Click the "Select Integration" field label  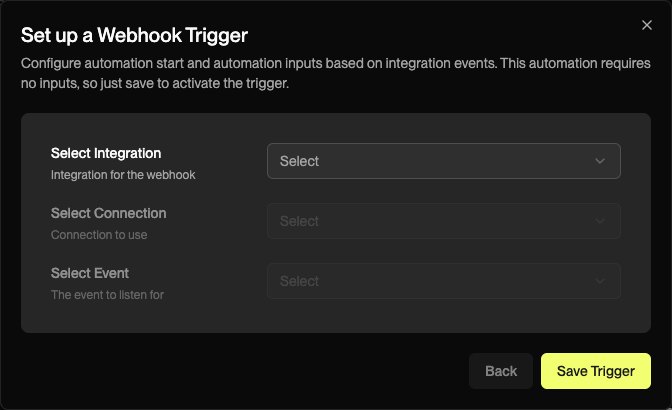[x=106, y=153]
